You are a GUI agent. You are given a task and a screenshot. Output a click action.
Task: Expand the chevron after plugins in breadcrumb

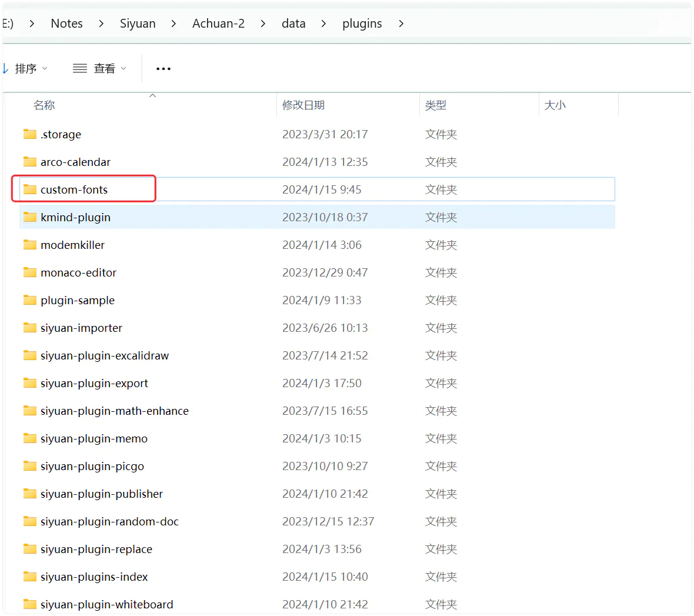[401, 24]
